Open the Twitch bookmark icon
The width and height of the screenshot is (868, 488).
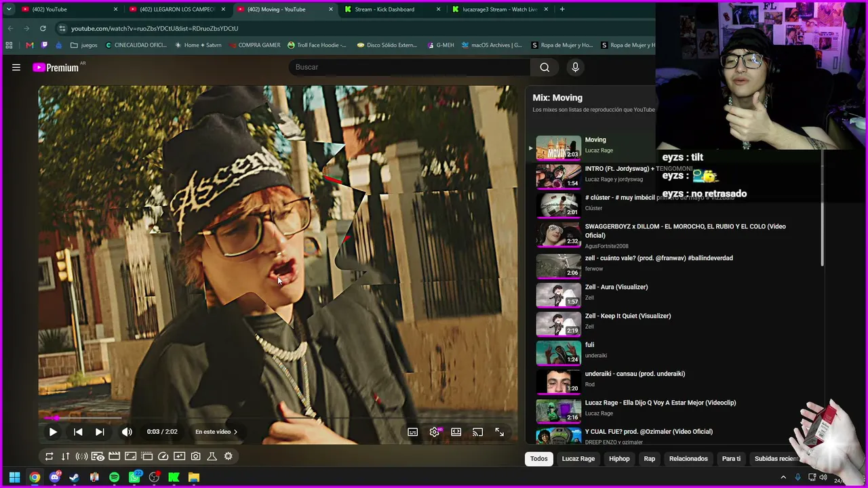pos(45,45)
